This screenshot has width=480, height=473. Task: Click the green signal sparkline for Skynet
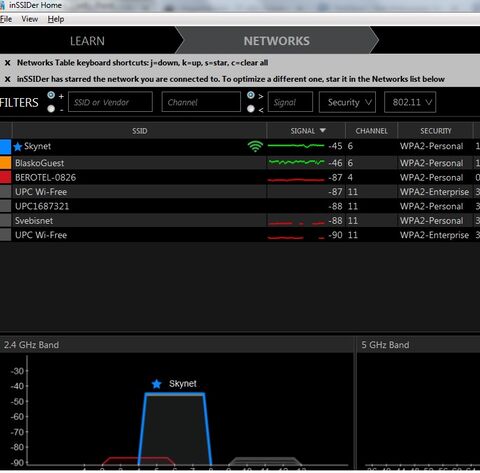(296, 146)
